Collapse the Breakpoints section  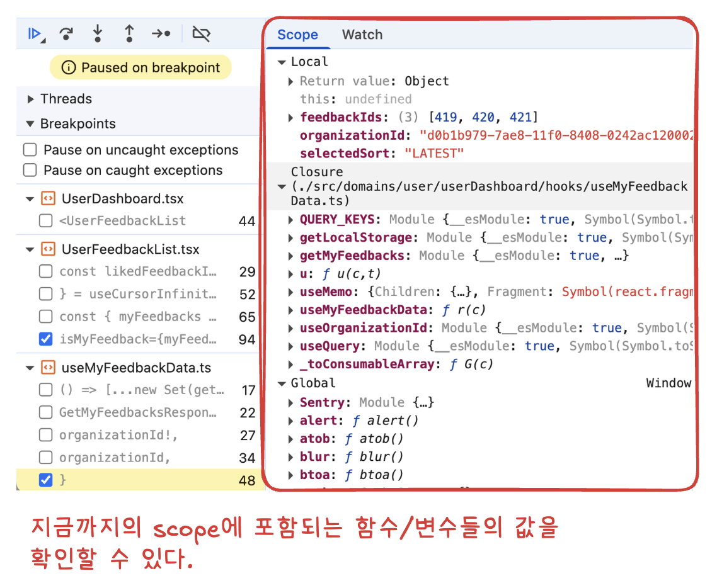tap(31, 124)
